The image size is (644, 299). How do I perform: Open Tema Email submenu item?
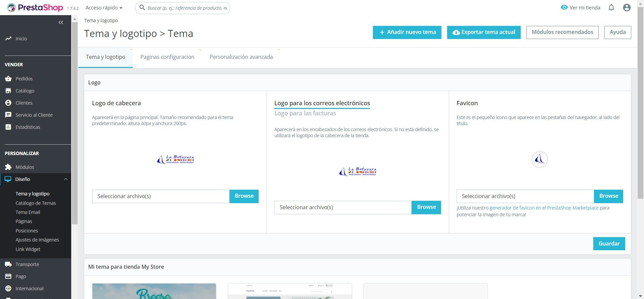(x=28, y=212)
